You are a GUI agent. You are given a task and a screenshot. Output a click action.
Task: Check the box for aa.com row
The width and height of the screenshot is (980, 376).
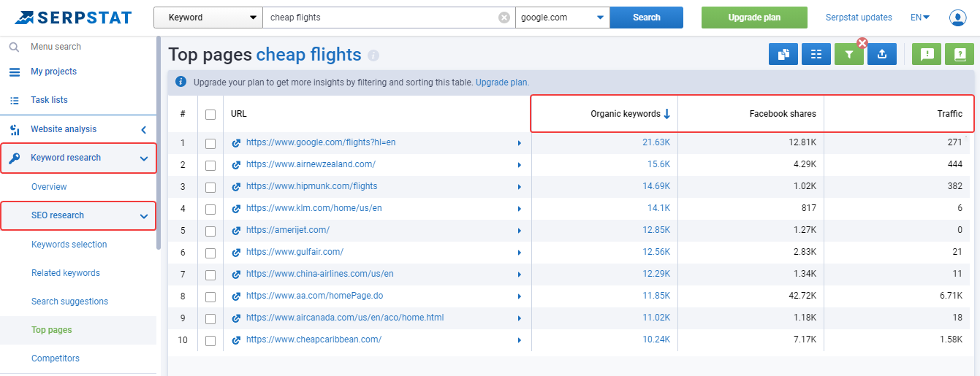[210, 296]
